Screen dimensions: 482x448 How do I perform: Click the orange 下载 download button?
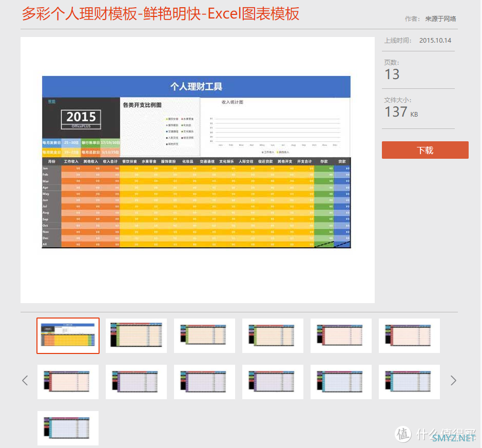425,150
